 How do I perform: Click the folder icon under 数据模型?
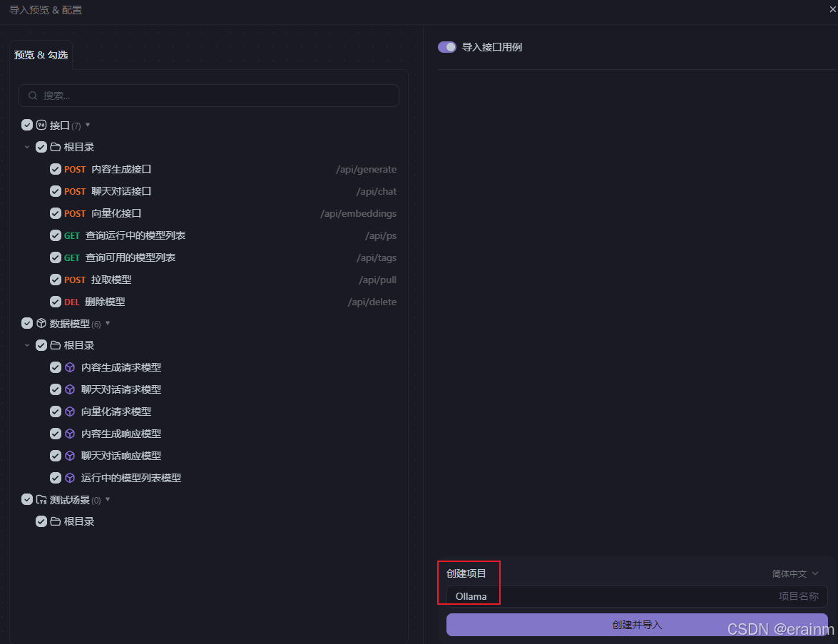pos(56,345)
